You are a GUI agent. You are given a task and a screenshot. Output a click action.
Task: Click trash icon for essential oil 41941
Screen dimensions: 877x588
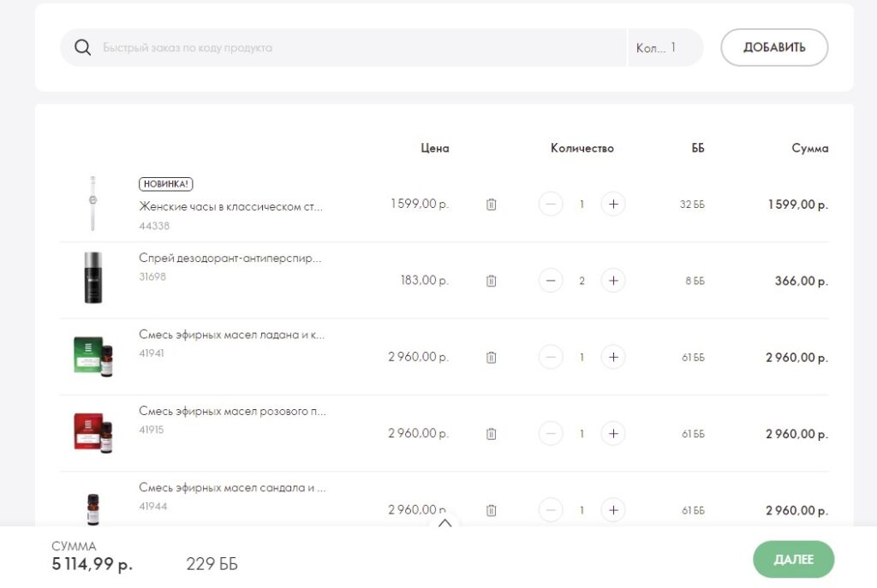coord(491,357)
